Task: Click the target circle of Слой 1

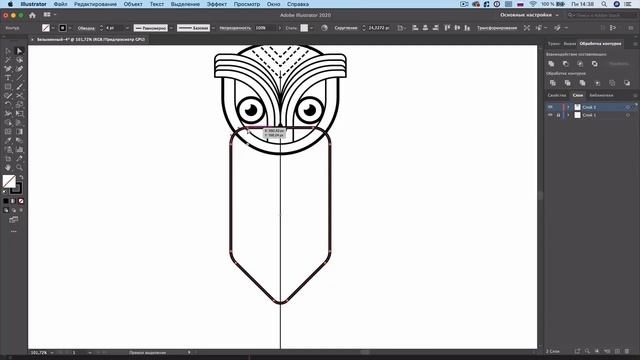Action: coord(628,115)
